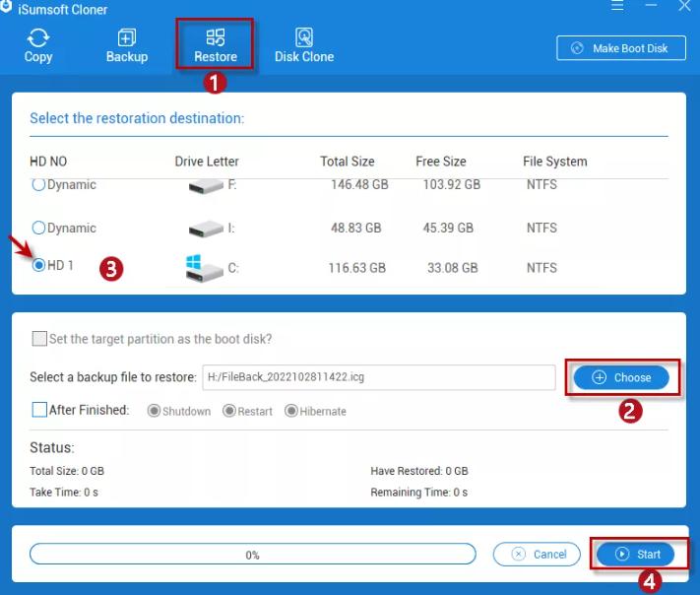Click the 'Remaining Time: 0 s' status text

click(x=418, y=493)
